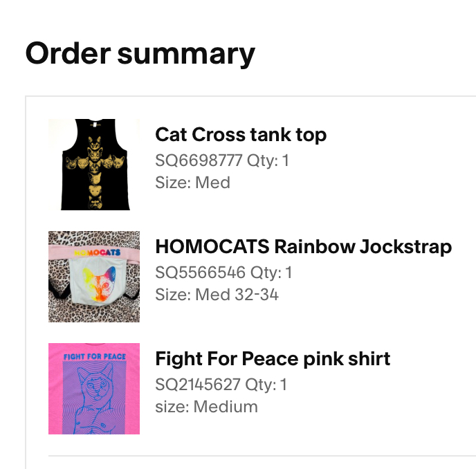The image size is (476, 469).
Task: Click SKU SQ5566546 under the jockstrap
Action: 200,273
